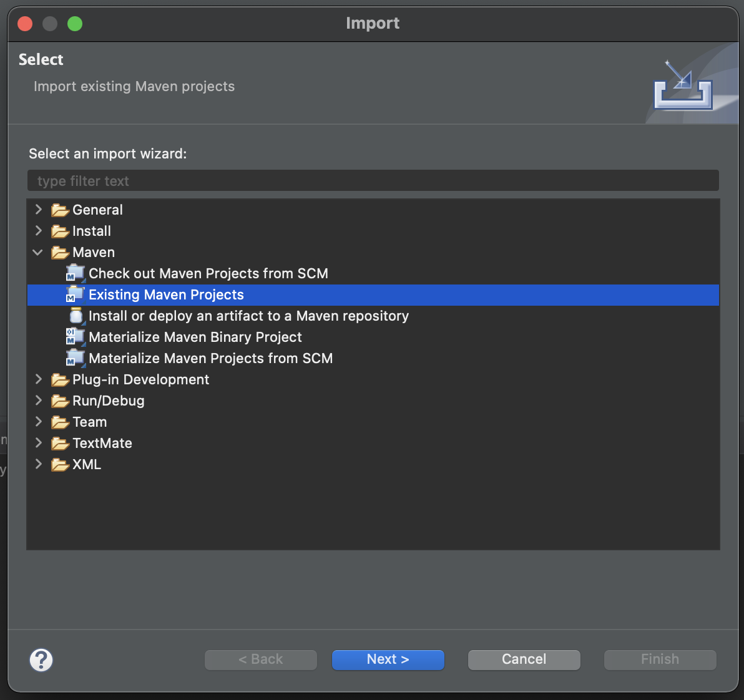
Task: Click the Install or deploy artifact jar icon
Action: [76, 316]
